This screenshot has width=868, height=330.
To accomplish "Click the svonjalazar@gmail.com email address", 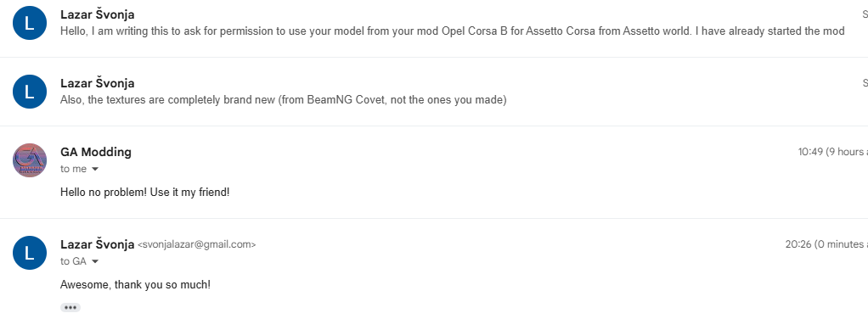I will coord(196,244).
